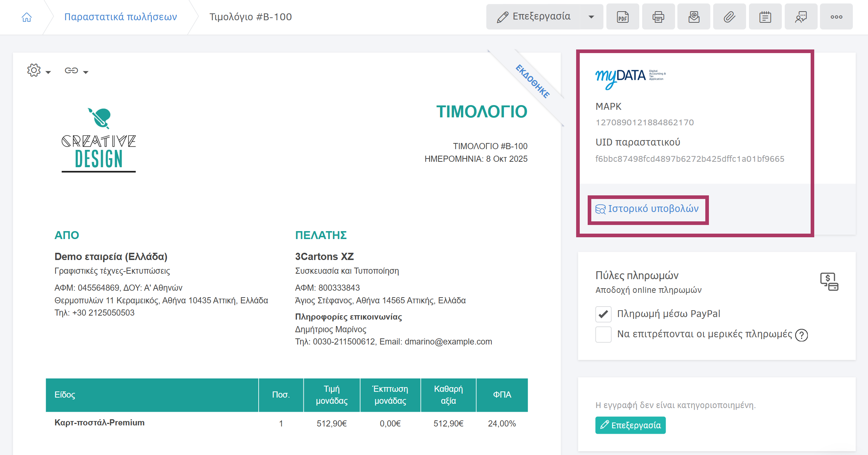The width and height of the screenshot is (868, 455).
Task: Export the invoice as PDF
Action: click(622, 17)
